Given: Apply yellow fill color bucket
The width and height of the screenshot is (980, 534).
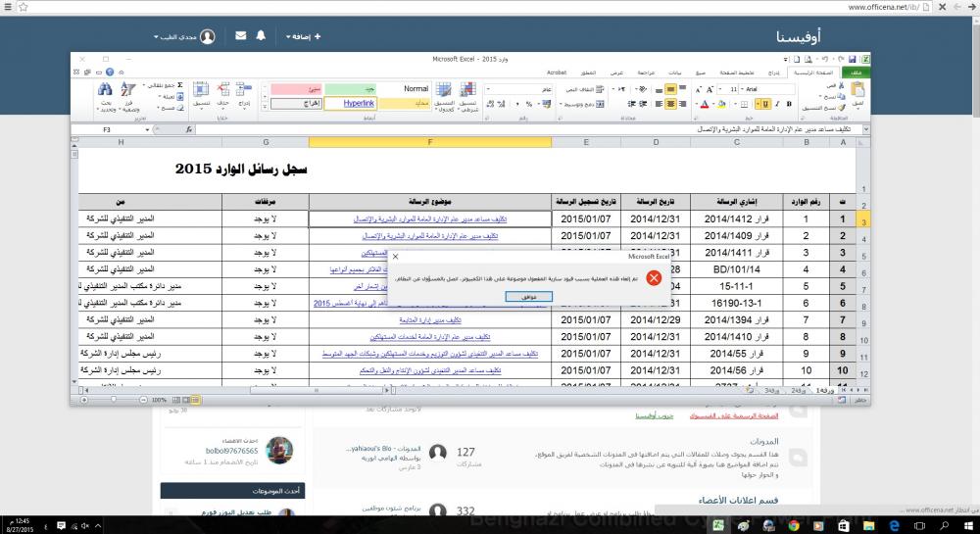Looking at the screenshot, I should (721, 104).
